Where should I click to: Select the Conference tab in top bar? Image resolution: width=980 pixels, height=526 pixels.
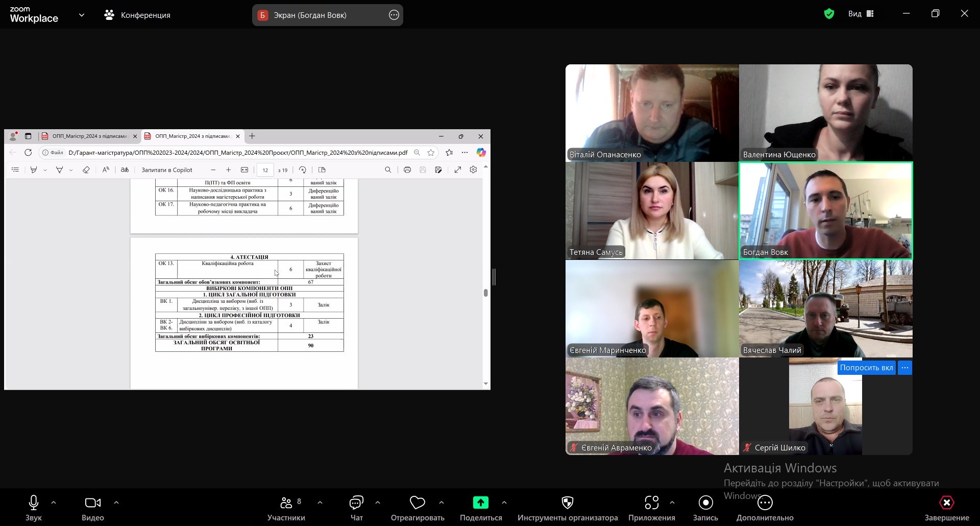click(x=137, y=15)
